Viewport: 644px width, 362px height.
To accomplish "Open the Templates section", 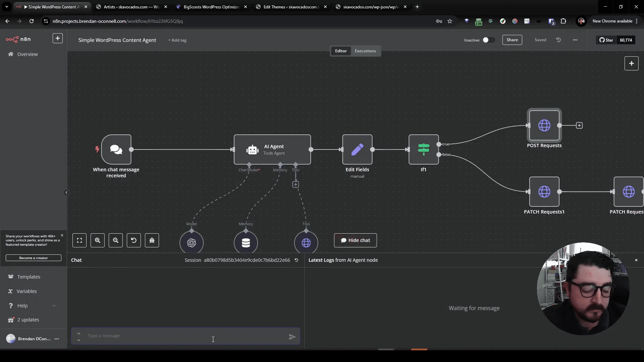I will click(29, 277).
